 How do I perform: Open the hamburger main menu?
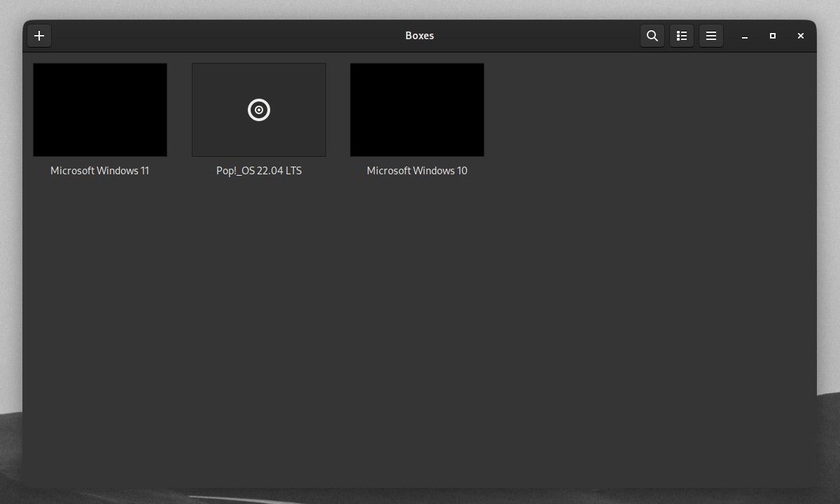711,36
